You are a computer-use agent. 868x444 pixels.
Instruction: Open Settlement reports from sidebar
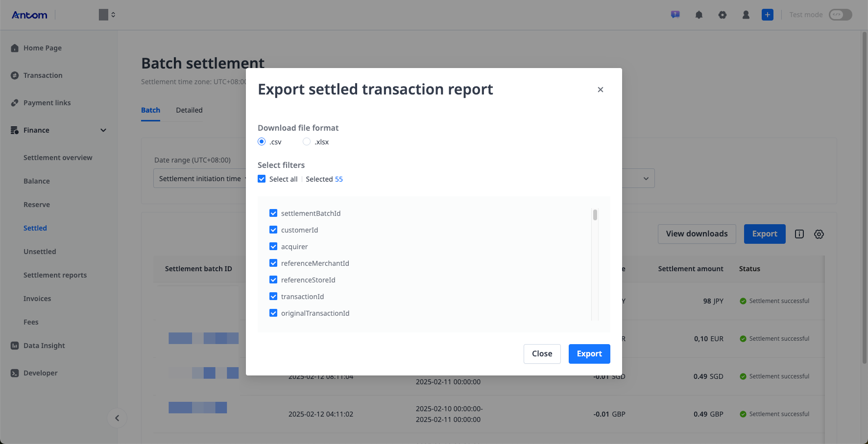click(x=55, y=275)
